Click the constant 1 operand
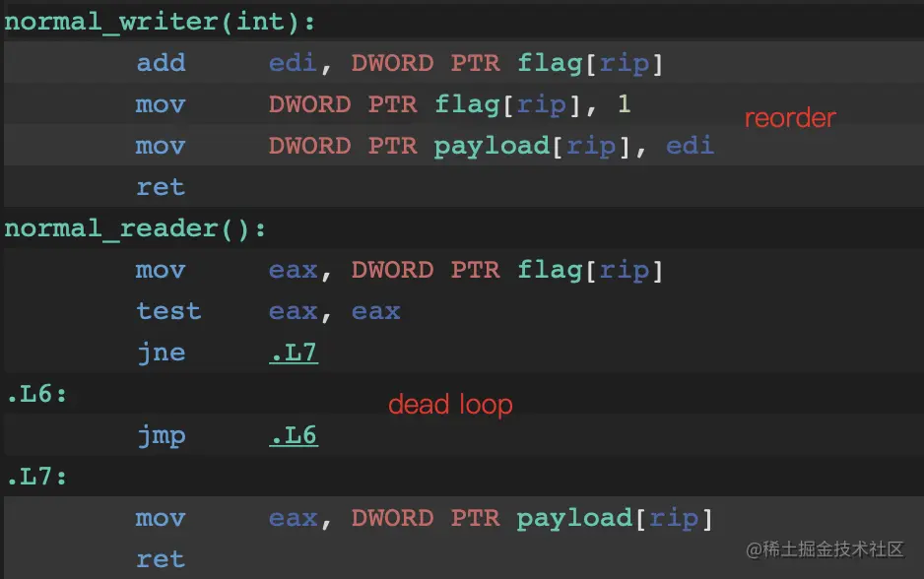Screen dimensions: 924x579 [x=625, y=104]
